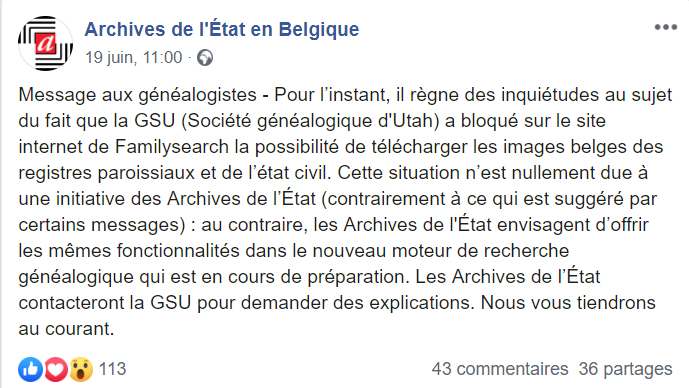Screen dimensions: 689x388
Task: Click the word Familysearch in the post
Action: 172,147
